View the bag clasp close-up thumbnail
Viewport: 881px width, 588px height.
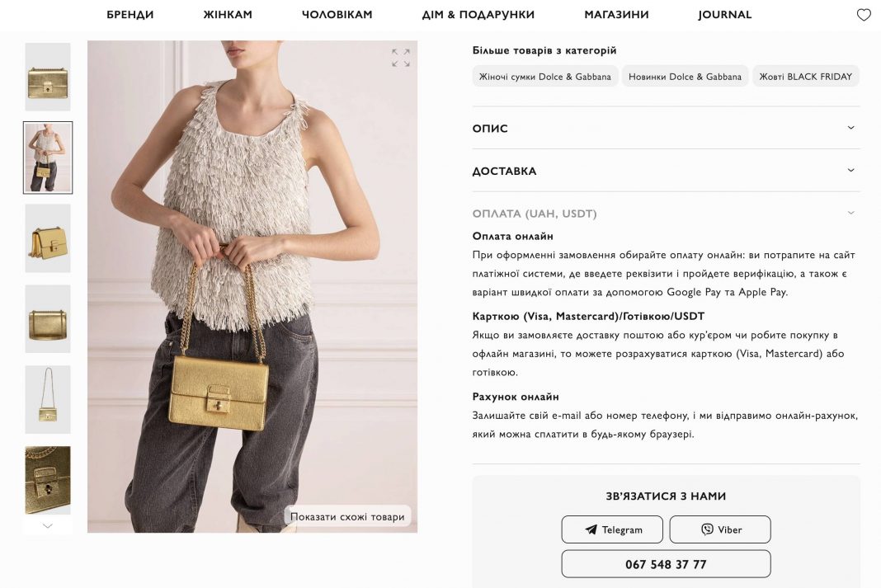(48, 480)
